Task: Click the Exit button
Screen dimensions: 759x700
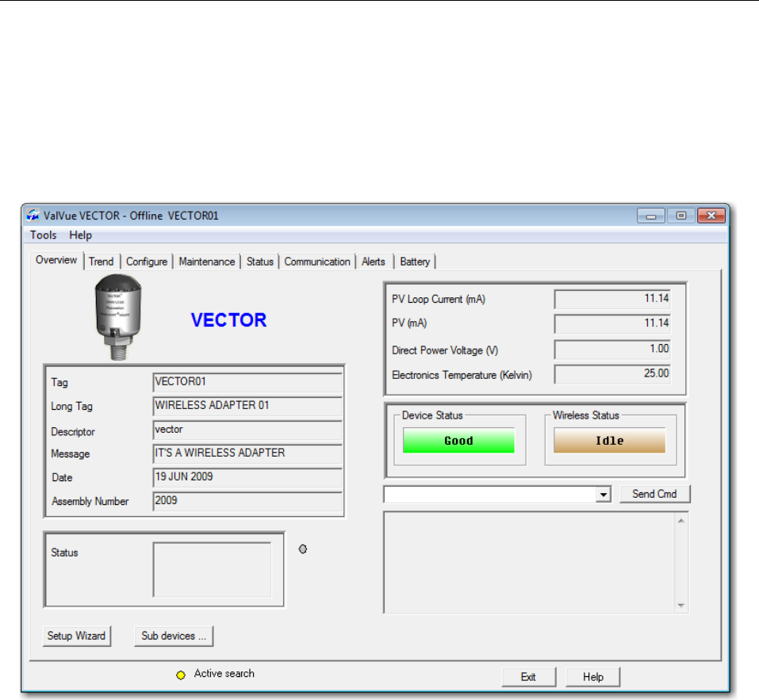Action: tap(528, 677)
